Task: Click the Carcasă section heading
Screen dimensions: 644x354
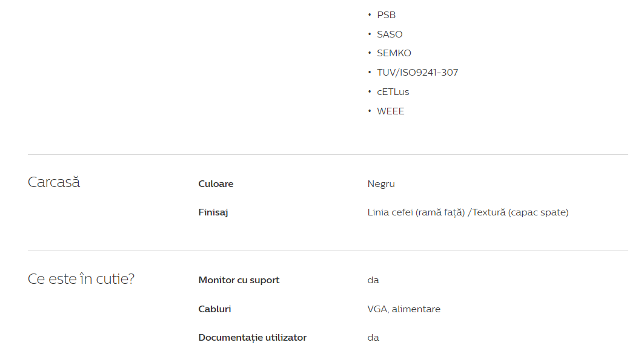Action: pyautogui.click(x=54, y=182)
